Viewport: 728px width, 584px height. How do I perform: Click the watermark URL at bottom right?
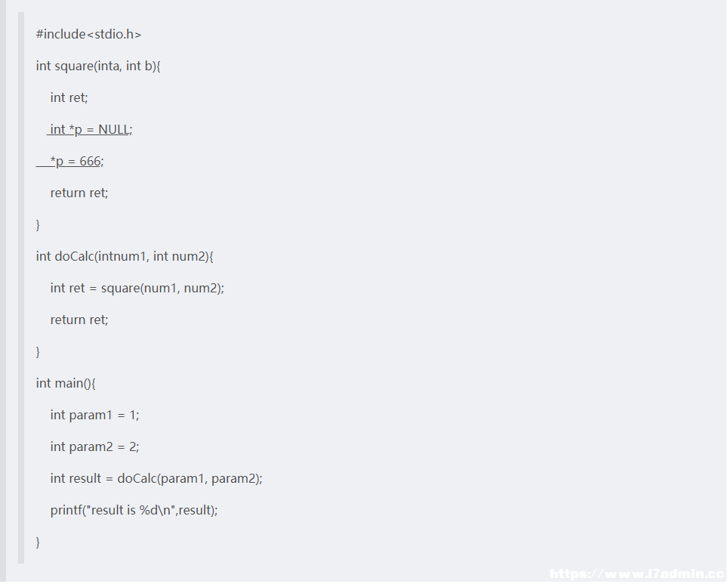point(638,574)
